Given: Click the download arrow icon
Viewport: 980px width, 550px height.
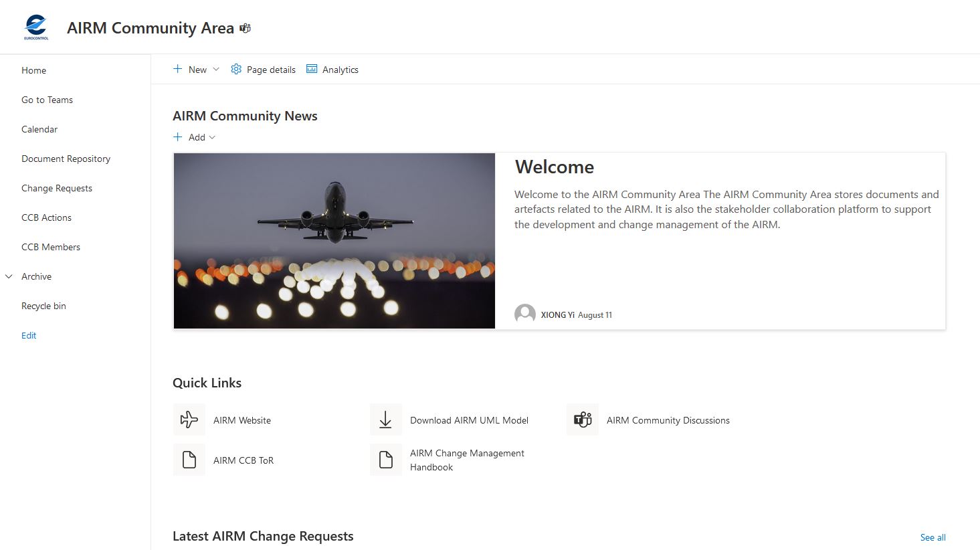Looking at the screenshot, I should pos(386,420).
